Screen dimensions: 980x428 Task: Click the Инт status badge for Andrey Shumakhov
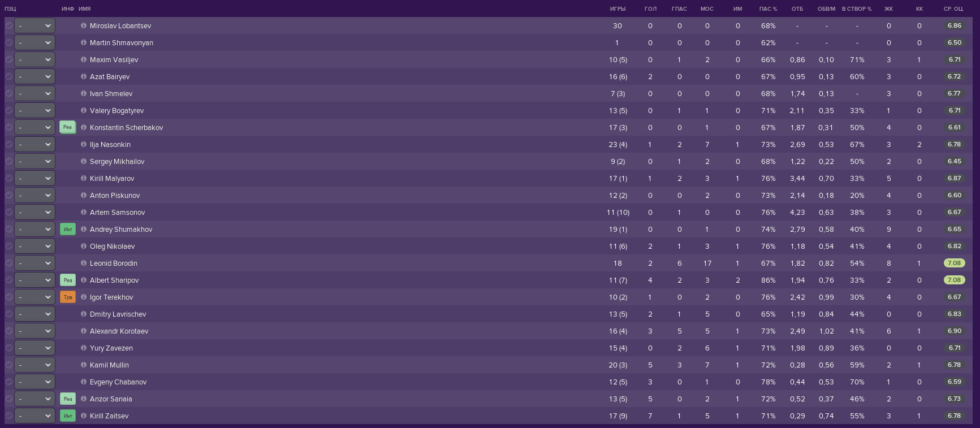68,229
